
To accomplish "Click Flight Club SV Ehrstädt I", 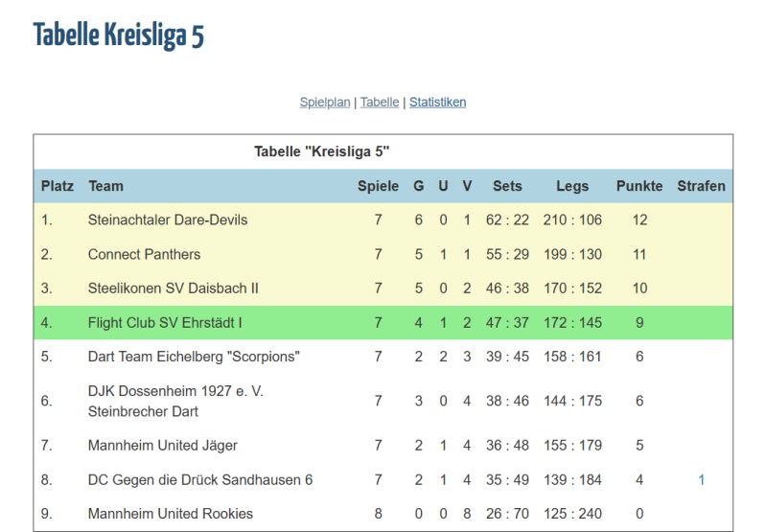I will click(x=165, y=322).
